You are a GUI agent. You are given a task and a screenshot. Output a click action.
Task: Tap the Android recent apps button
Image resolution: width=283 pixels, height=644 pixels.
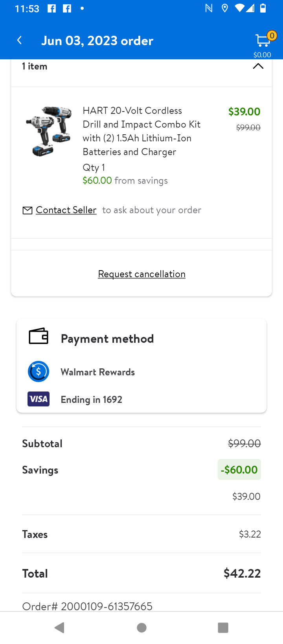(x=223, y=628)
